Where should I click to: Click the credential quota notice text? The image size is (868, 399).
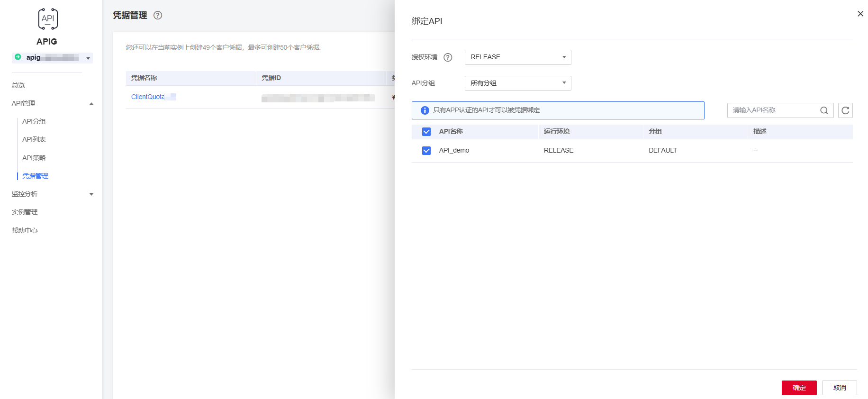point(225,47)
